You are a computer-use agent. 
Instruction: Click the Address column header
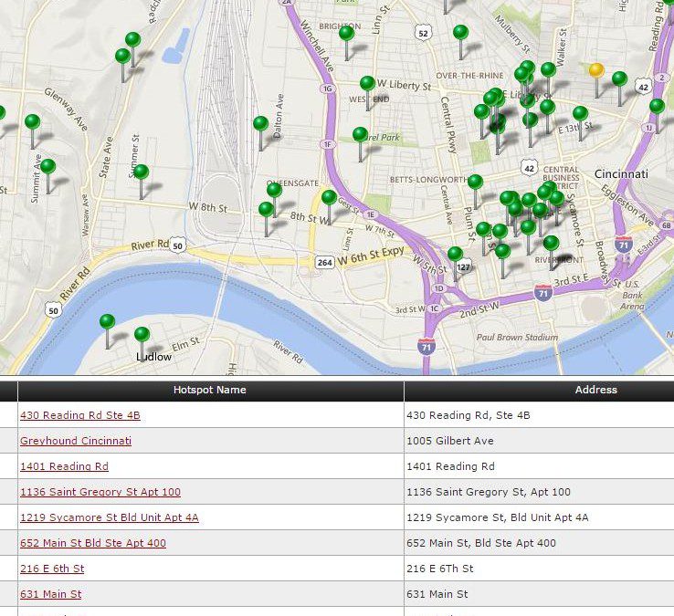pos(595,390)
